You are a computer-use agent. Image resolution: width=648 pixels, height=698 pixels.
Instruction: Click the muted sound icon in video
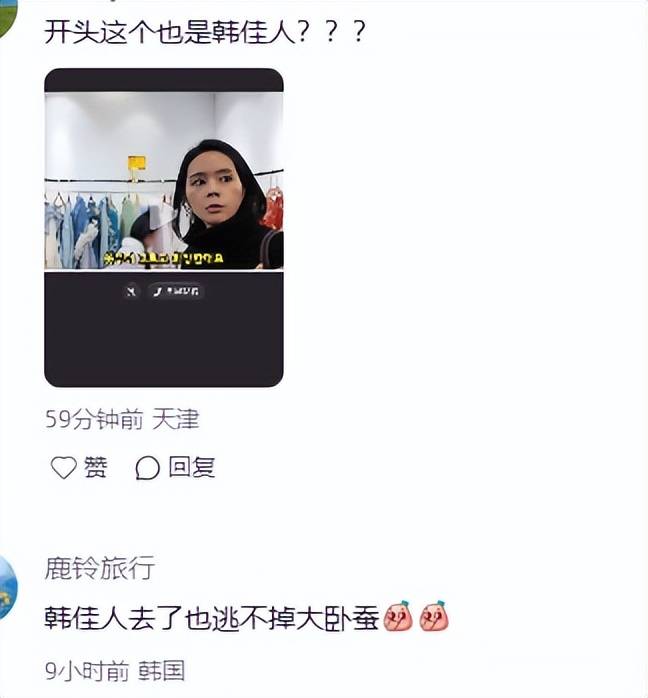pos(131,291)
